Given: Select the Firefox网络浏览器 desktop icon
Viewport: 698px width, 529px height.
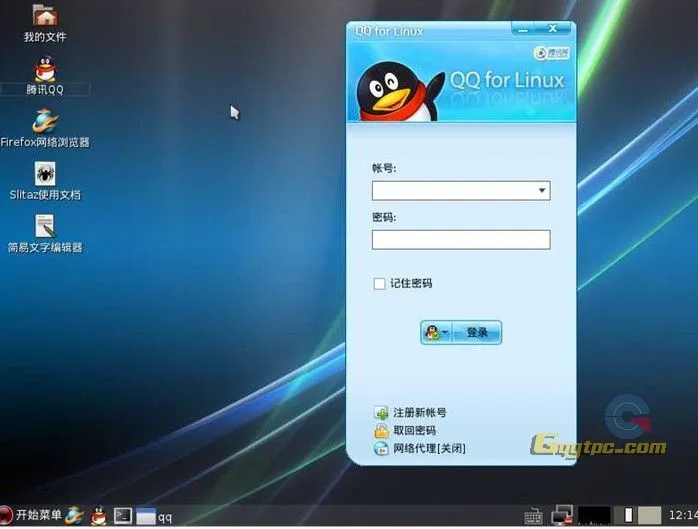Looking at the screenshot, I should tap(45, 121).
